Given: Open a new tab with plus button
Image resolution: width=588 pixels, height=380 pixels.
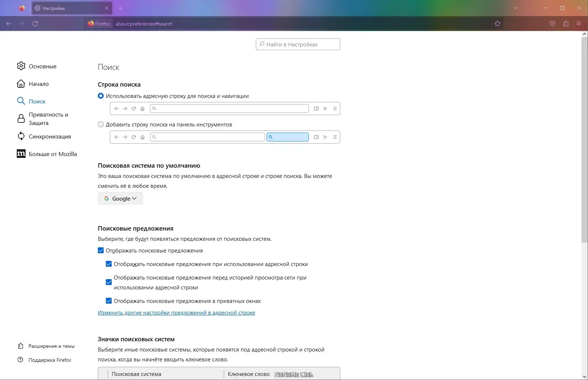Looking at the screenshot, I should [120, 8].
